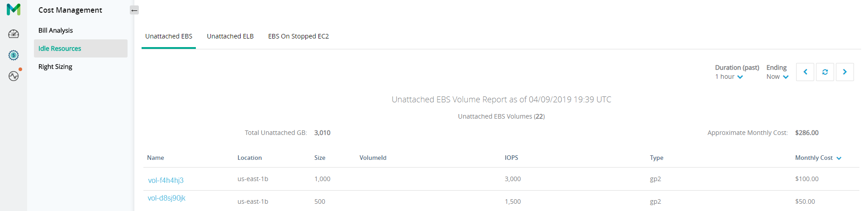Open the activity monitor icon with alert dot
868x211 pixels.
(14, 76)
